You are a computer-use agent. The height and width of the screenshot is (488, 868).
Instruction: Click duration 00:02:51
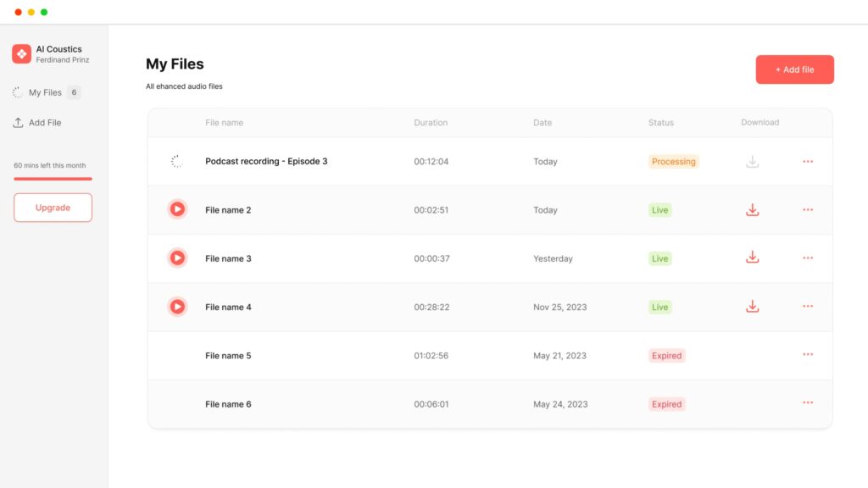[431, 210]
